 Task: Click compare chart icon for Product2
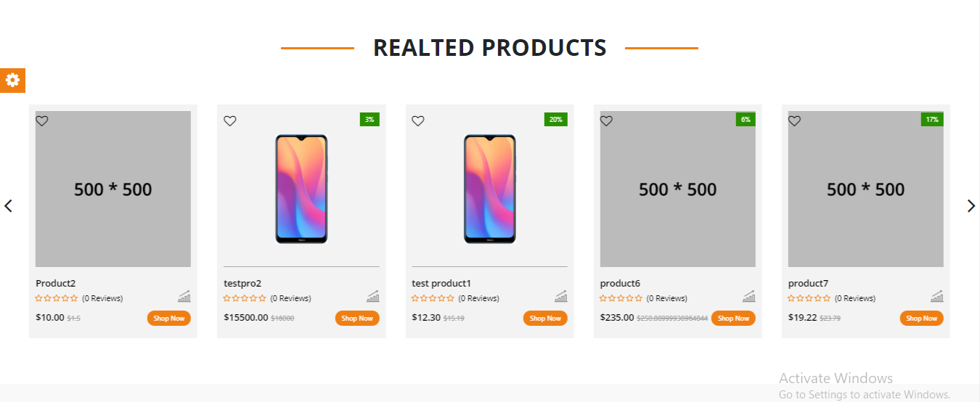[184, 296]
